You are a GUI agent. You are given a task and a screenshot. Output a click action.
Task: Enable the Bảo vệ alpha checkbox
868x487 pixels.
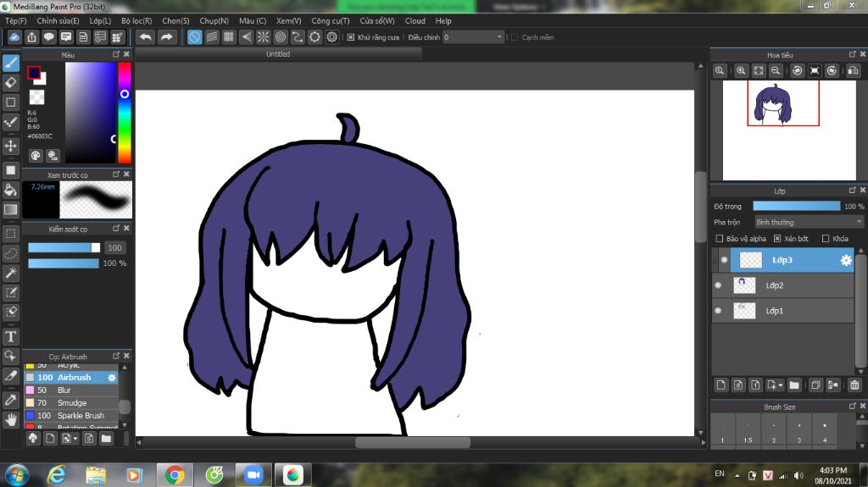719,239
